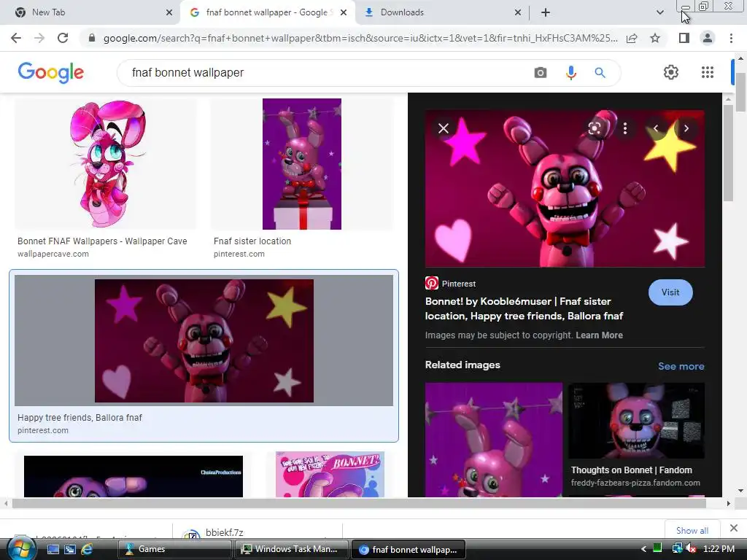Visit the Pinterest image page
The image size is (747, 560).
coord(670,292)
